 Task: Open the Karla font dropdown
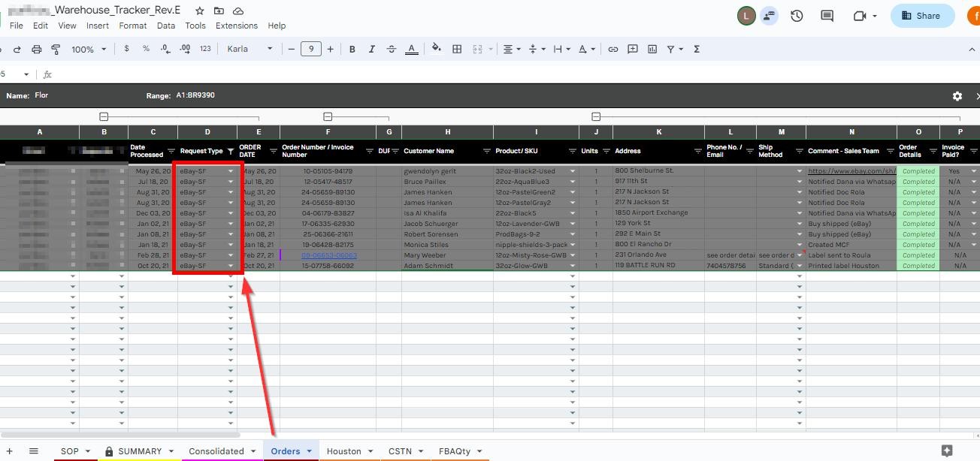point(250,49)
